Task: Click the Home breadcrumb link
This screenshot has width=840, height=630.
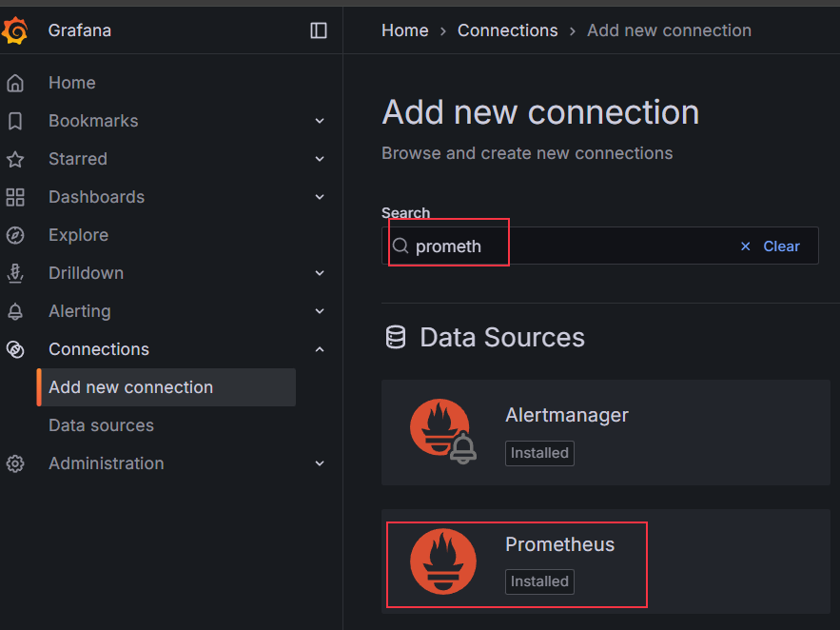Action: (x=404, y=30)
